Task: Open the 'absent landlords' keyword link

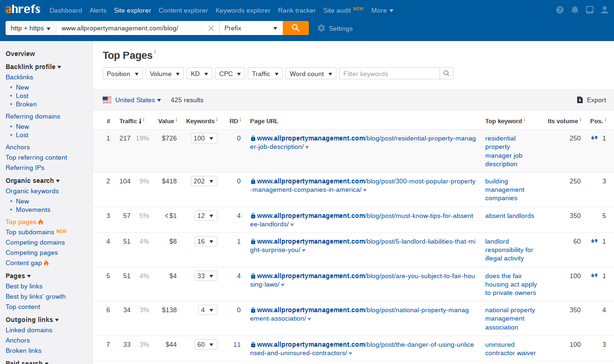Action: point(509,216)
